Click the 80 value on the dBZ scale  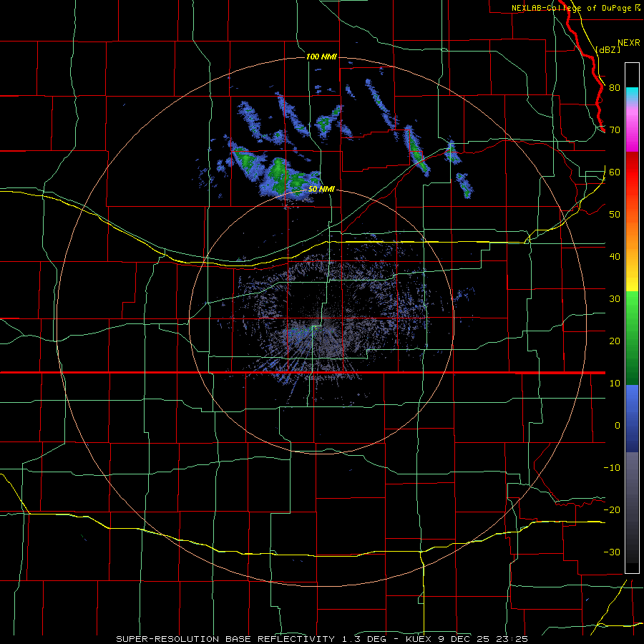pyautogui.click(x=615, y=87)
